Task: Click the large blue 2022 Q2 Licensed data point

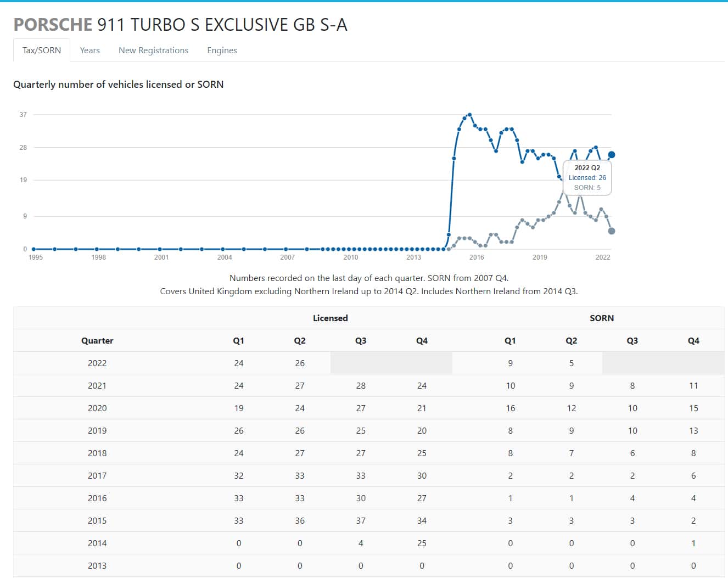Action: tap(612, 155)
